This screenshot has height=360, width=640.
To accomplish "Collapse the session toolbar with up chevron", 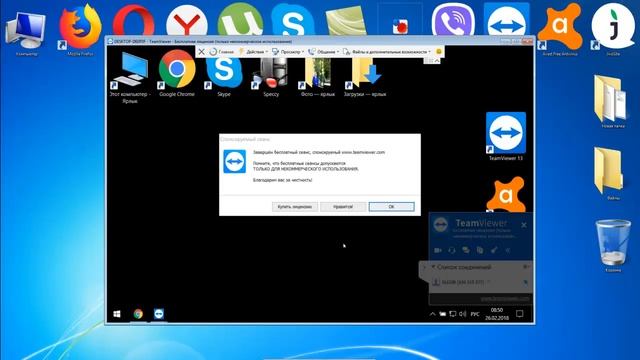I will pos(437,60).
